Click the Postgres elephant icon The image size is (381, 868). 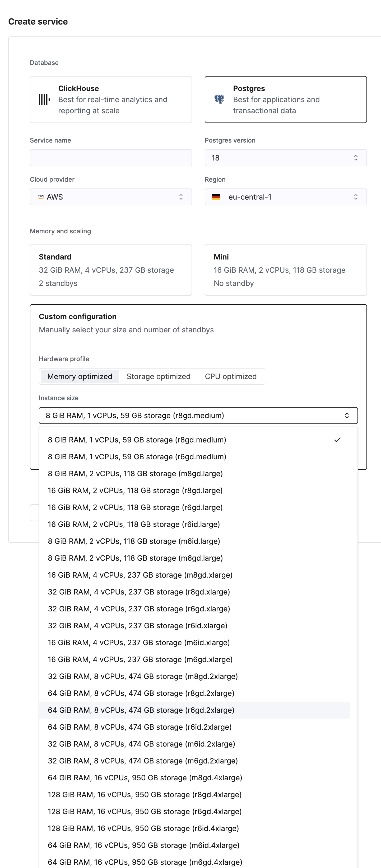pos(219,100)
